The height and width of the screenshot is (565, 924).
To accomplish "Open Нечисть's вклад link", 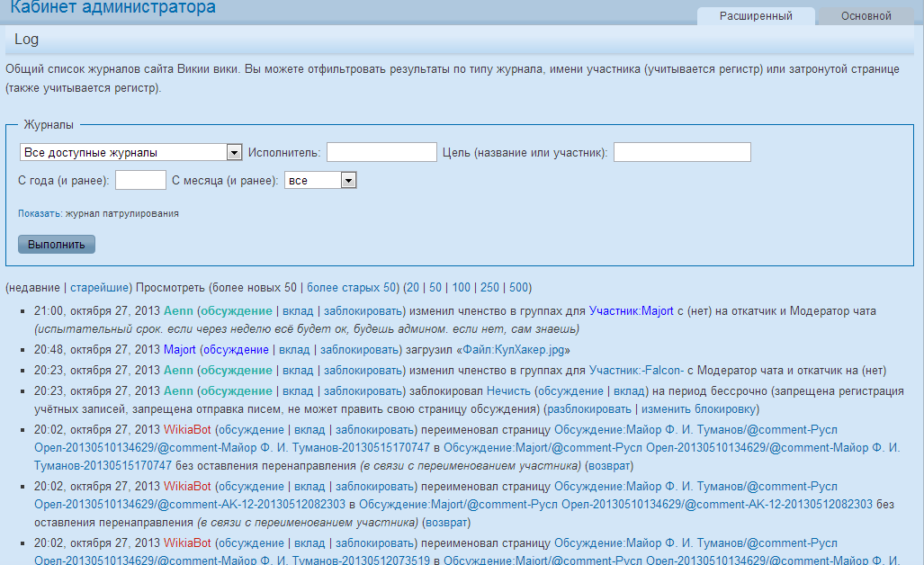I will click(629, 391).
